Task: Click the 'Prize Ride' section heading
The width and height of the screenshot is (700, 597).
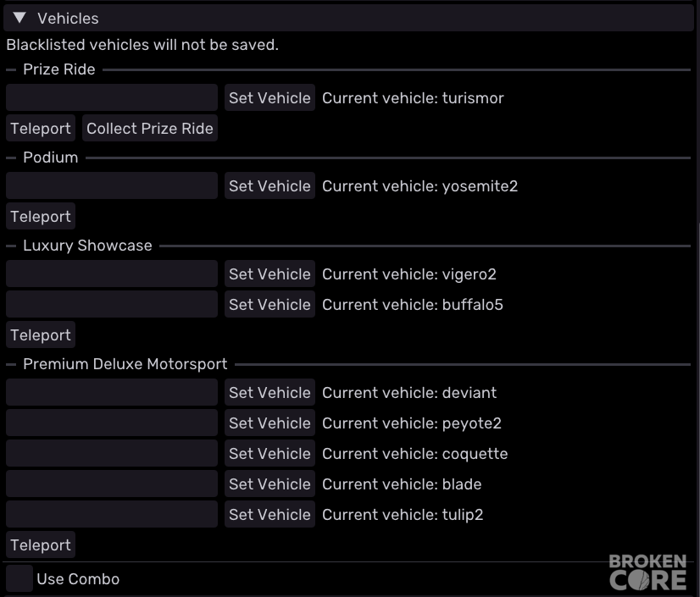Action: pyautogui.click(x=59, y=69)
